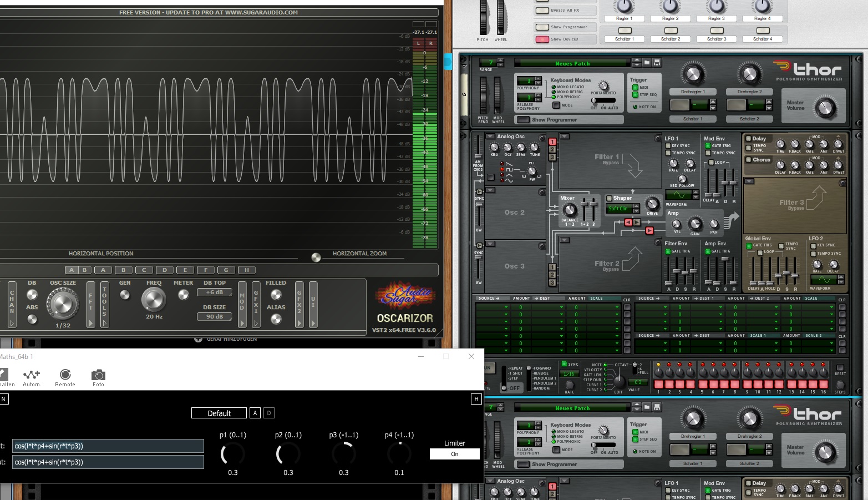Toggle the Limiter On button
Viewport: 868px width, 500px height.
[454, 454]
